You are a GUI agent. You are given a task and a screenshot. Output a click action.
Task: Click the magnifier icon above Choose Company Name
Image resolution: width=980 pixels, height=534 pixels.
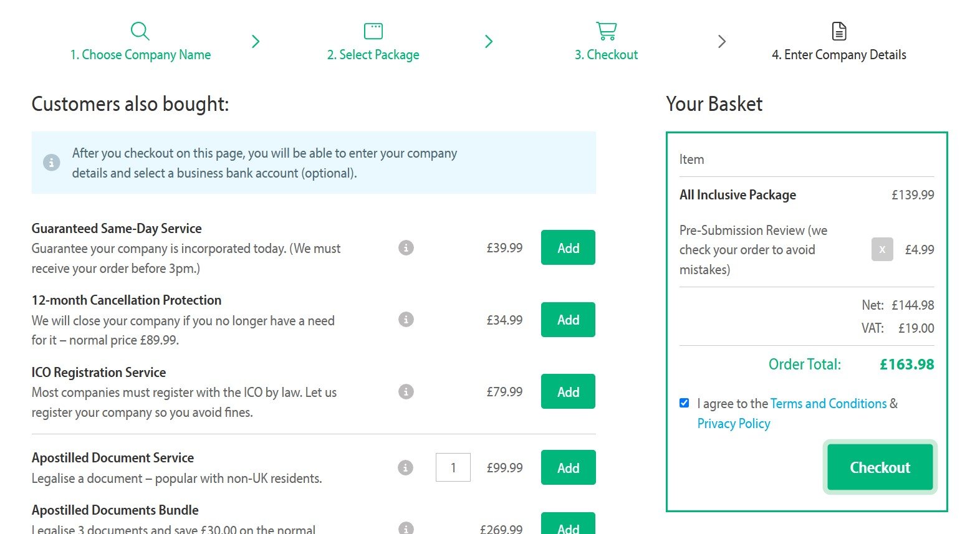click(140, 31)
